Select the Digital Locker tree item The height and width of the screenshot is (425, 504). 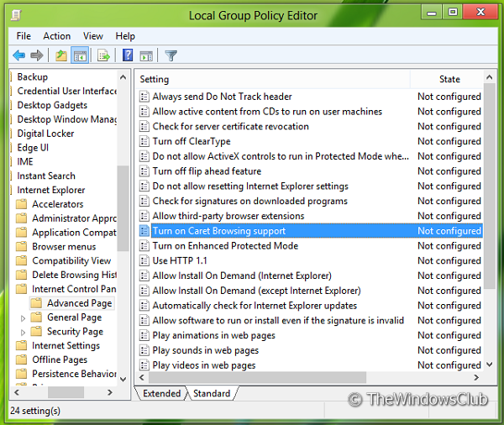point(45,134)
